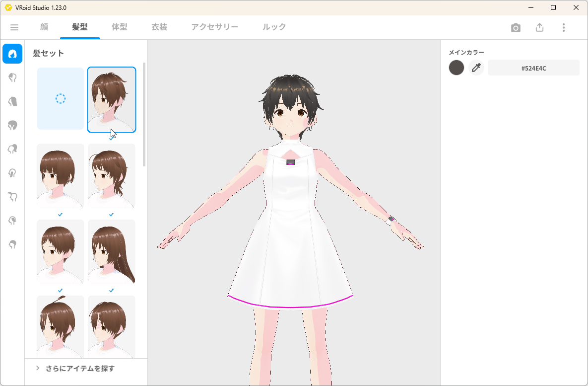Click the #524E4C hex color field
Screen dimensions: 588x386
[x=533, y=68]
